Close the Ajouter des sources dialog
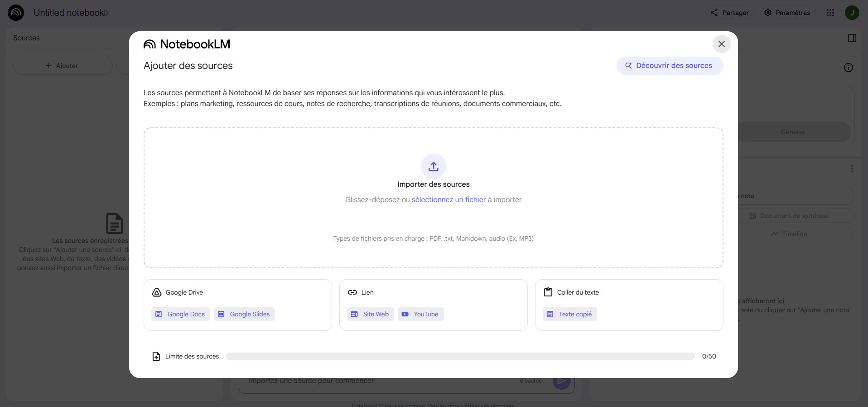Image resolution: width=868 pixels, height=407 pixels. (x=721, y=44)
